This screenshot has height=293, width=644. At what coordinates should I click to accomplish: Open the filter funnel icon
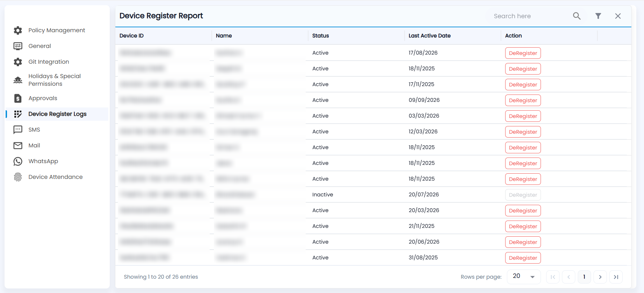point(598,16)
